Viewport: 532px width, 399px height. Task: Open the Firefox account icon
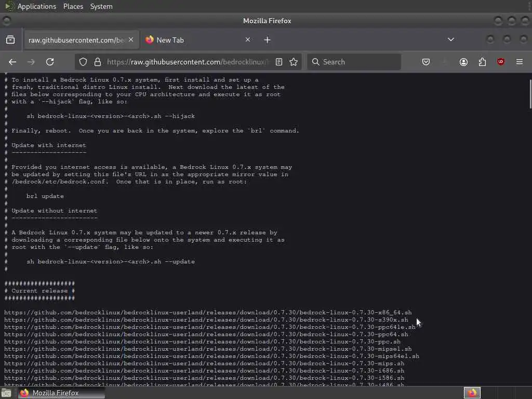463,62
